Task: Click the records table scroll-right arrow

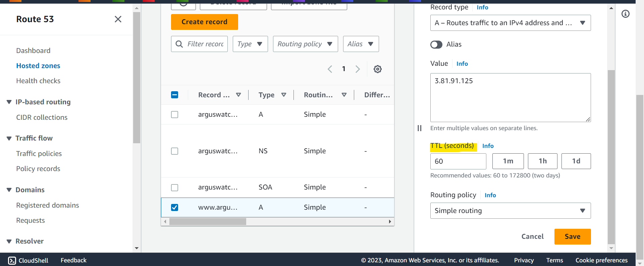Action: pos(390,222)
